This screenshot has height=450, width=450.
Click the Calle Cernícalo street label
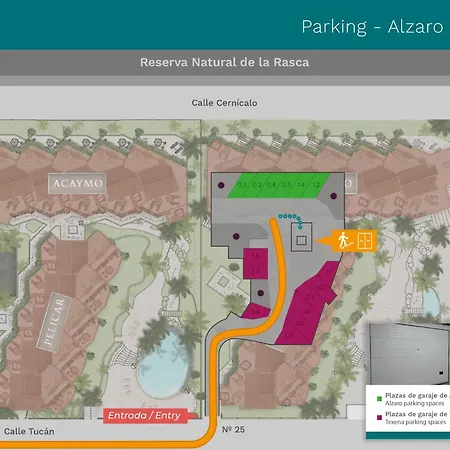tap(224, 103)
